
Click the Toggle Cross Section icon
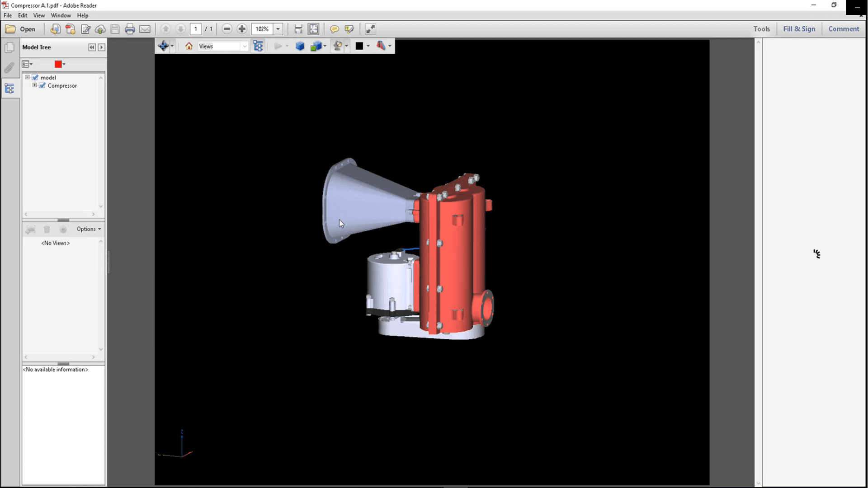381,46
